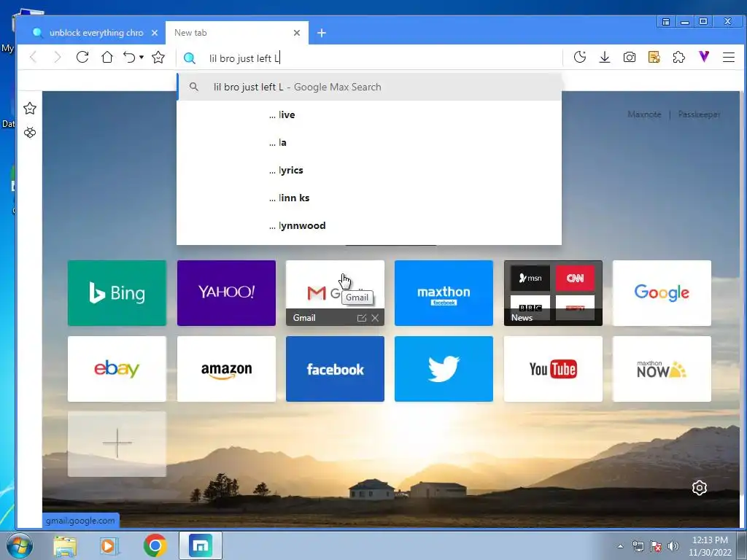Open the Amazon quick access tile
The image size is (747, 560).
click(226, 369)
